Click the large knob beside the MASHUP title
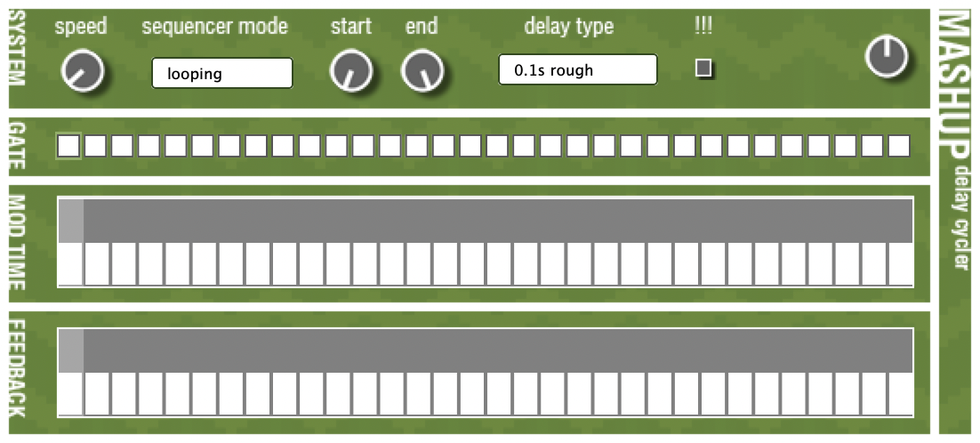This screenshot has width=980, height=443. coord(886,57)
